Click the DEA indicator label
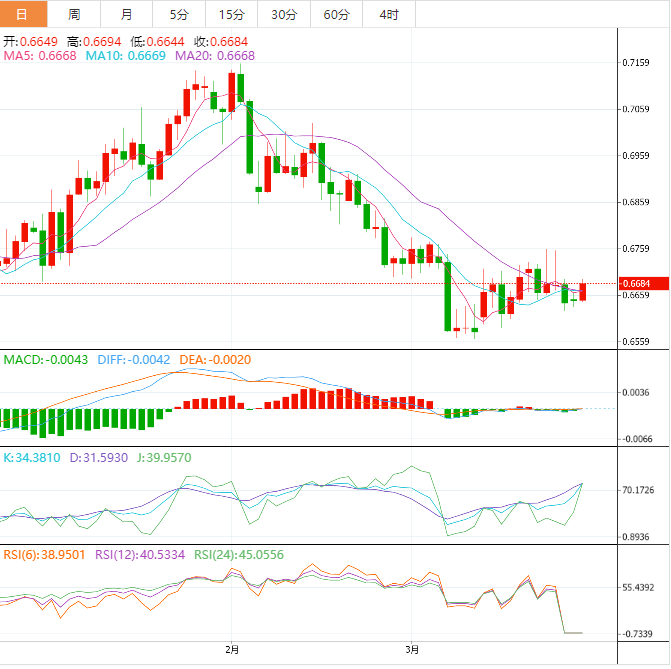 [x=214, y=359]
